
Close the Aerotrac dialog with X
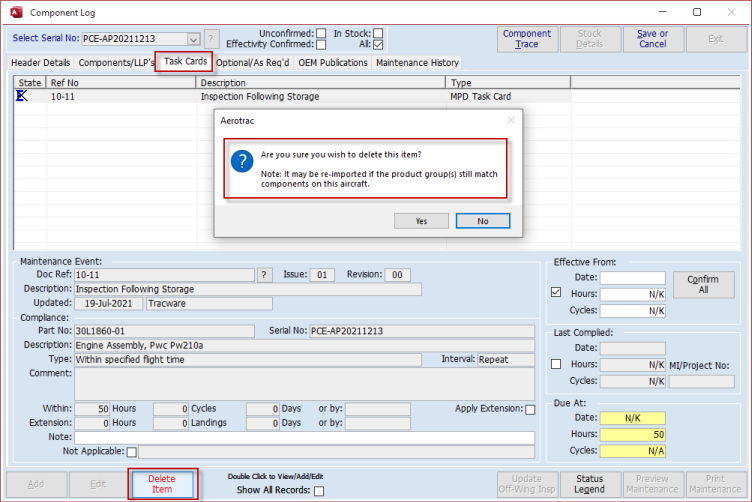click(x=510, y=119)
